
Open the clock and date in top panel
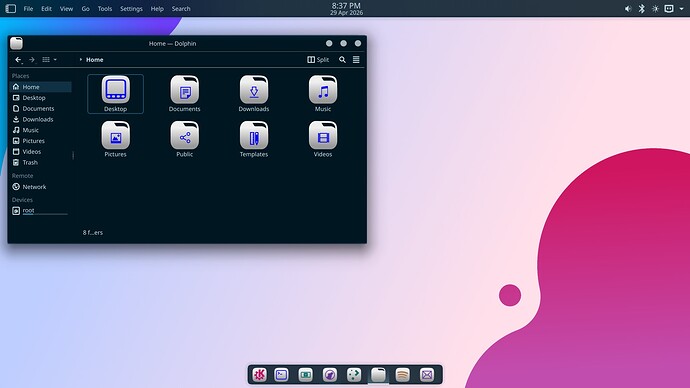click(346, 9)
